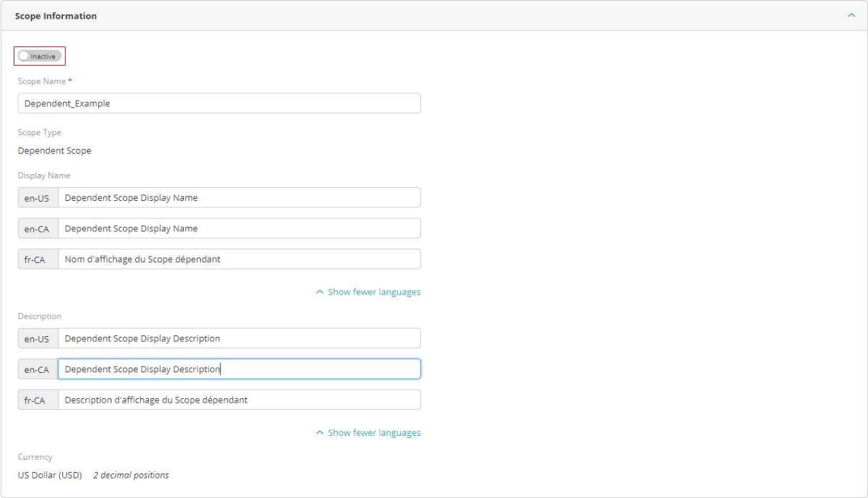Collapse the Scope Information panel chevron
Image resolution: width=868 pixels, height=498 pixels.
tap(851, 16)
